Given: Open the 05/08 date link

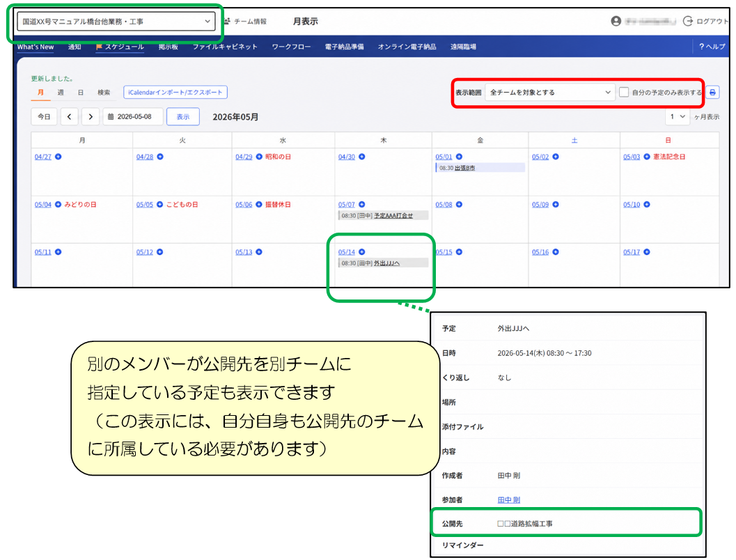Looking at the screenshot, I should click(x=444, y=205).
